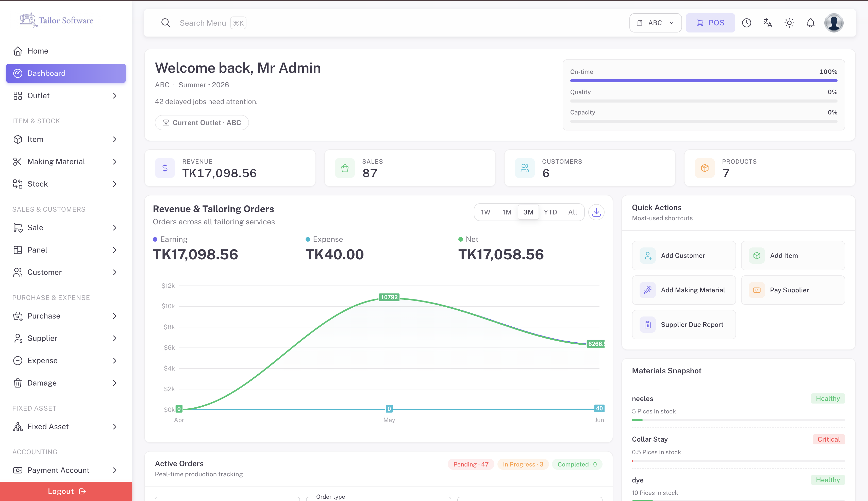Click the Tailor Software logo
Image resolution: width=868 pixels, height=501 pixels.
[56, 20]
